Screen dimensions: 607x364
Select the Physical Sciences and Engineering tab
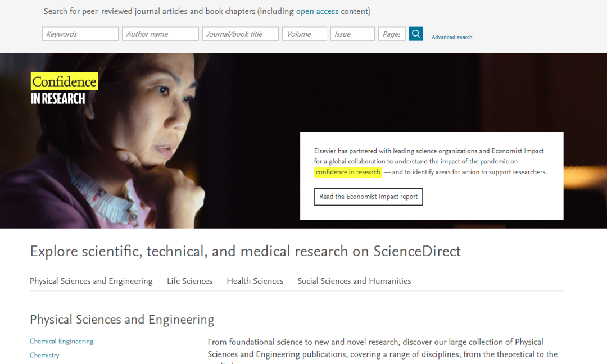point(92,281)
